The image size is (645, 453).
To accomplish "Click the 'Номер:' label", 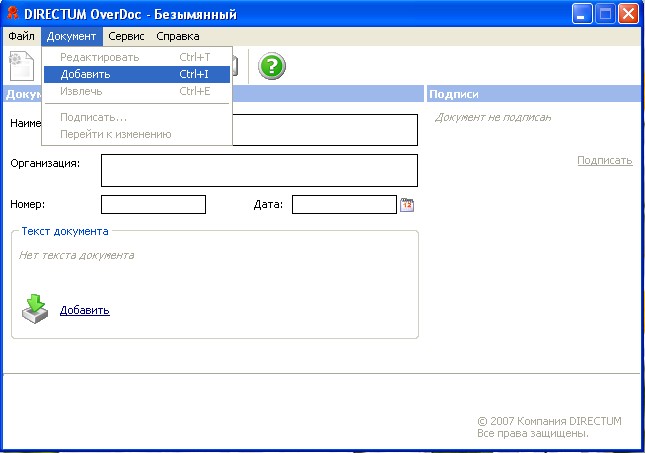I will pyautogui.click(x=28, y=204).
